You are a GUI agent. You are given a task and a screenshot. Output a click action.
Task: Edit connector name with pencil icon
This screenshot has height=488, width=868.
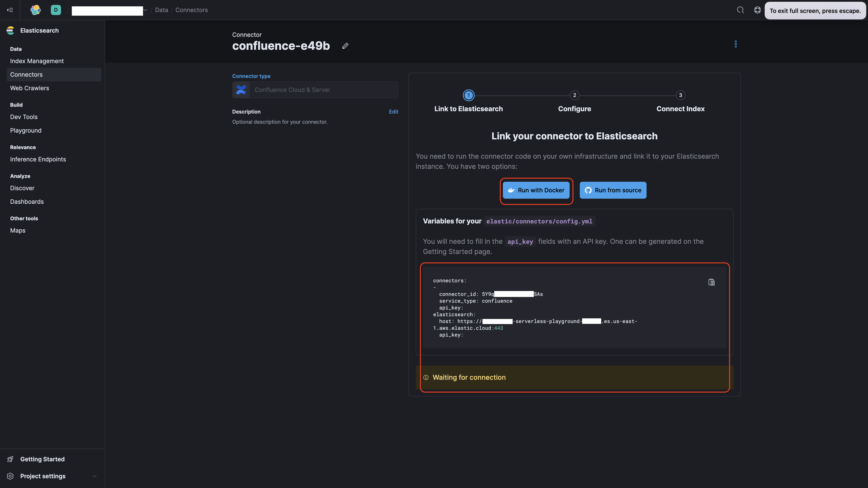[x=345, y=46]
